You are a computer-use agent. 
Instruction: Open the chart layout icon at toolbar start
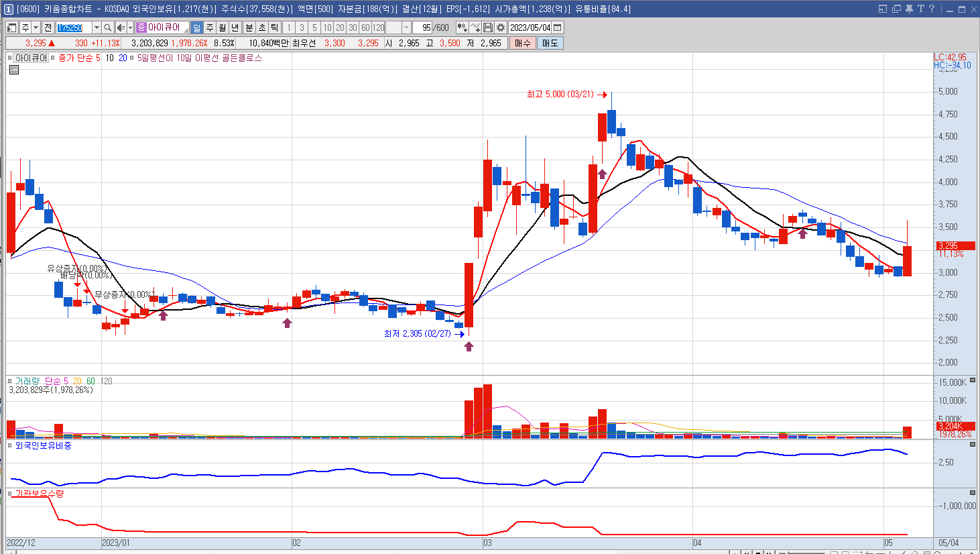(12, 27)
